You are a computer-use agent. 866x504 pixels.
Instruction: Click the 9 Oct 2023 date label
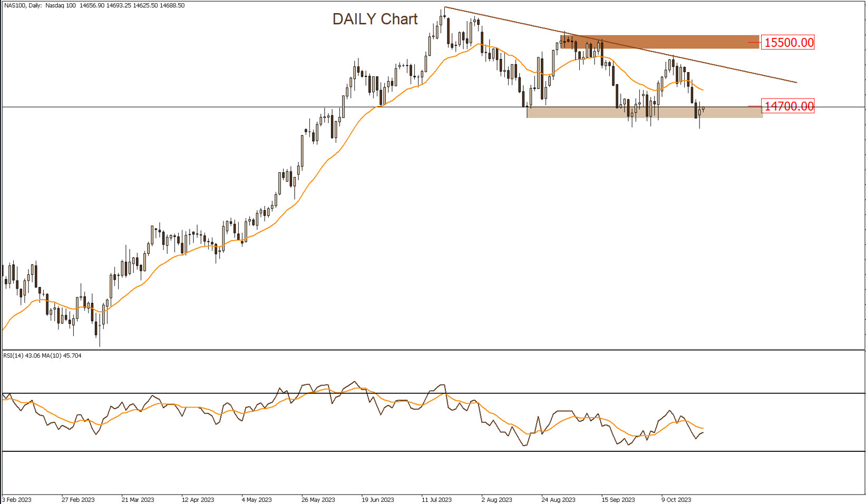(x=676, y=499)
